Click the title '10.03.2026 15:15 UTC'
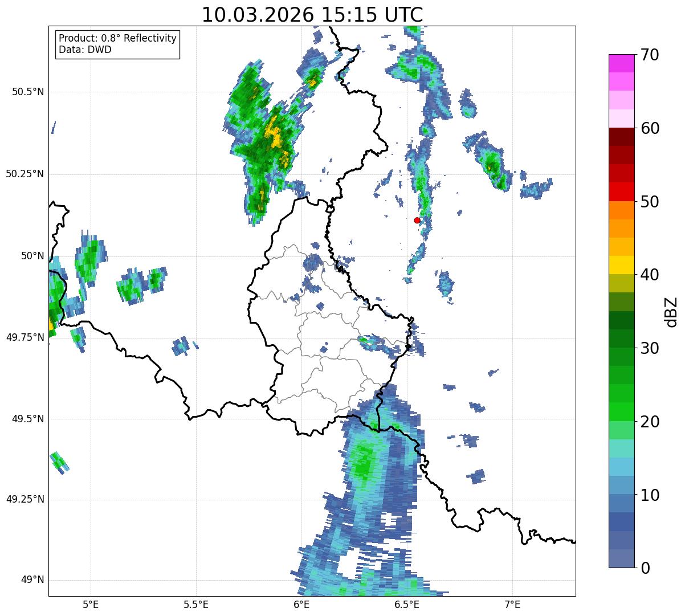685x616 pixels. click(312, 15)
